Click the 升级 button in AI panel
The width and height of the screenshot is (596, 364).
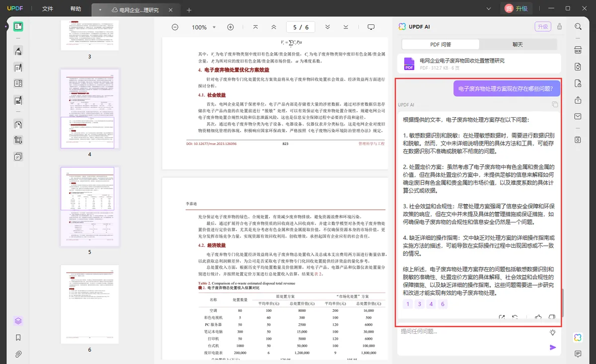pos(542,27)
